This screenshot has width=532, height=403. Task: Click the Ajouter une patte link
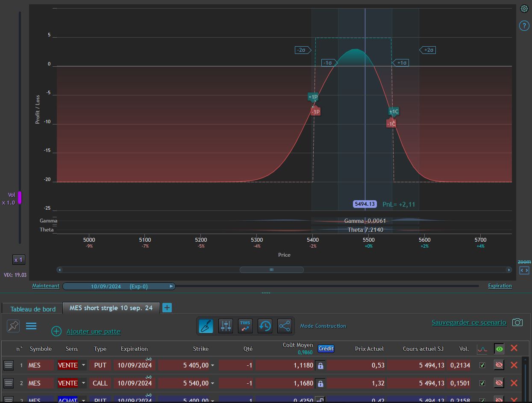click(93, 332)
